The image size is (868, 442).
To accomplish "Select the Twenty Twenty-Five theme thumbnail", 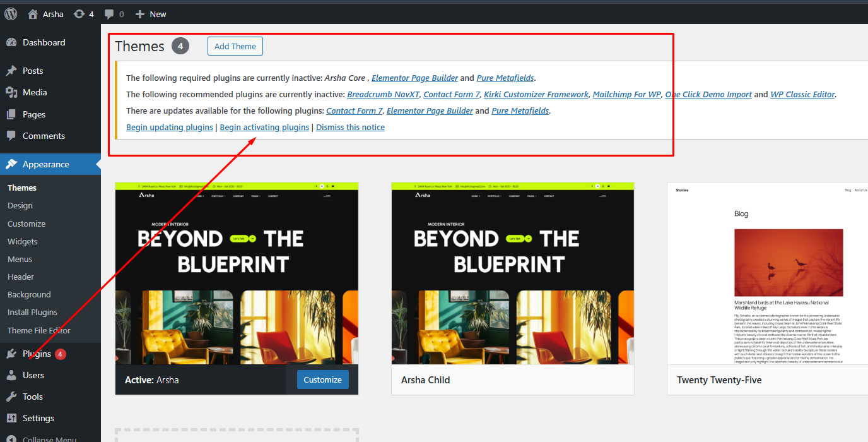I will (x=768, y=273).
